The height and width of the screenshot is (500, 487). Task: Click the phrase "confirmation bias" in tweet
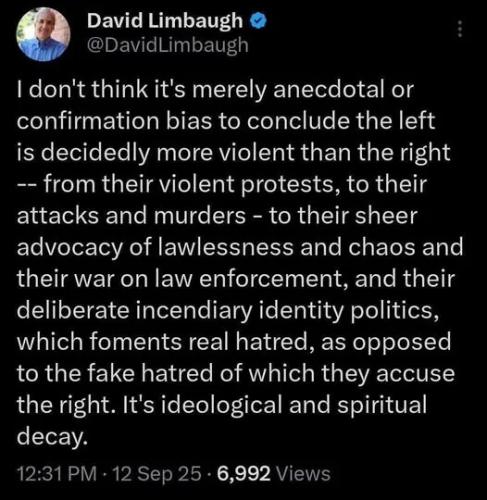[114, 121]
